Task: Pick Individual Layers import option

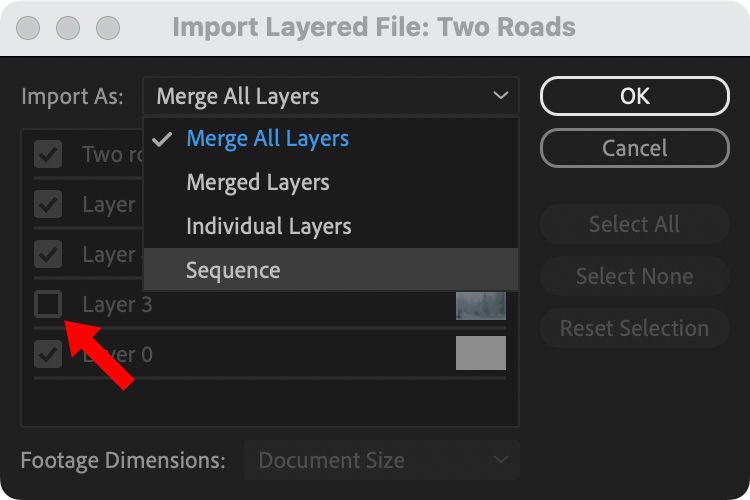Action: point(268,226)
